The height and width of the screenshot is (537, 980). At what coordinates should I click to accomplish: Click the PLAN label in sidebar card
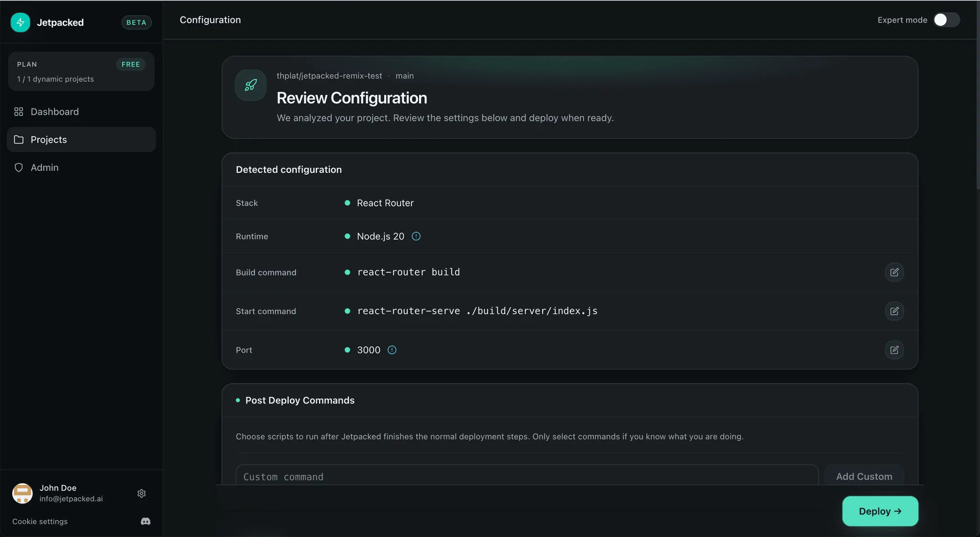click(x=27, y=65)
